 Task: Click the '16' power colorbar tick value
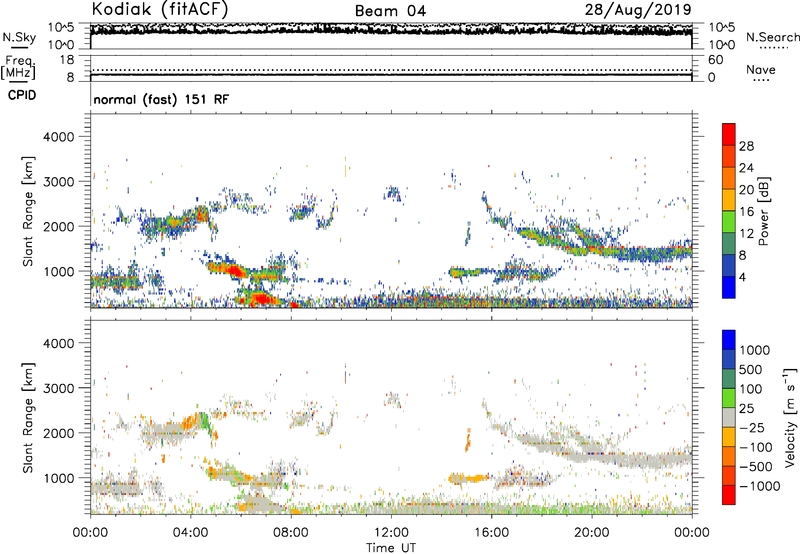tap(746, 212)
